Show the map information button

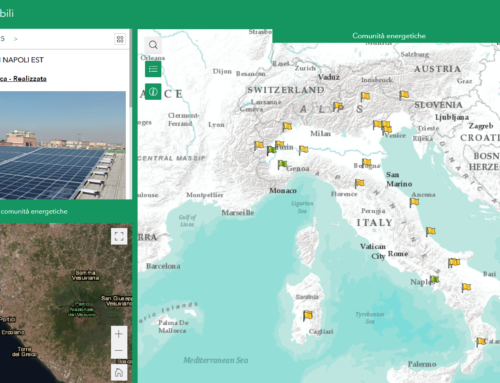[153, 92]
